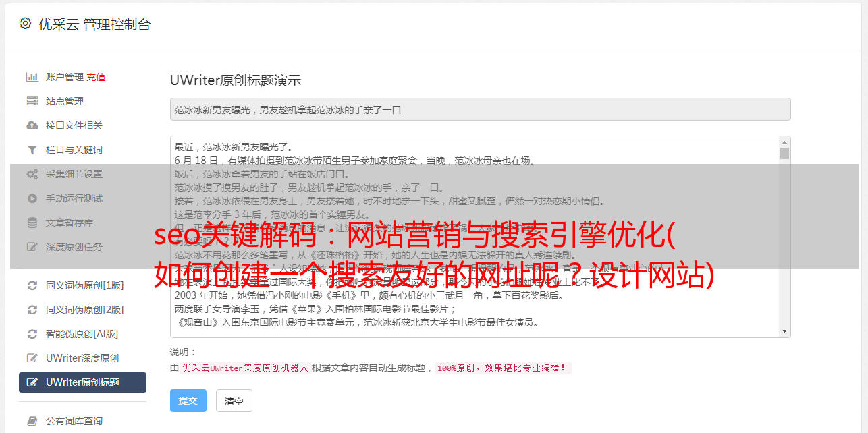
Task: Click the 清空 clear button
Action: click(x=234, y=401)
